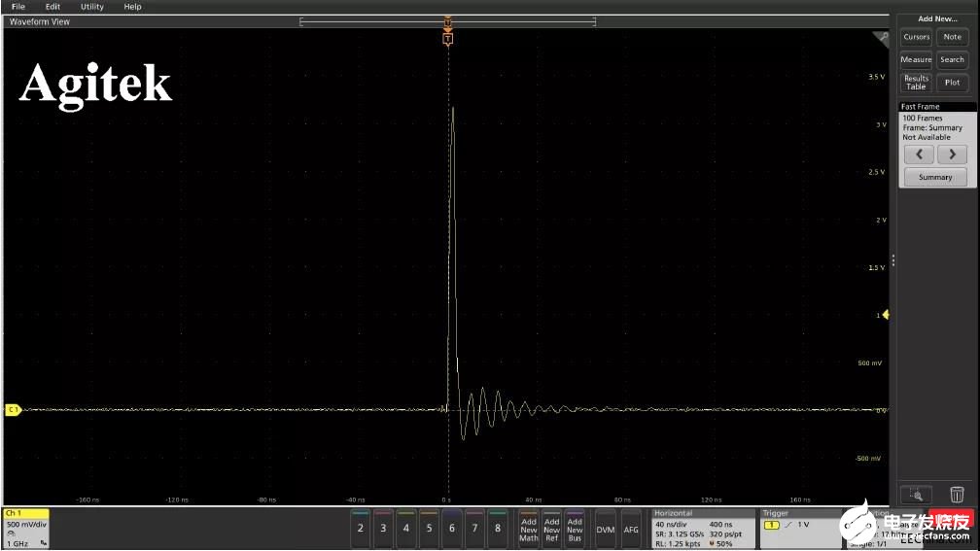Click the Add New... label
The image size is (980, 551).
click(x=937, y=18)
